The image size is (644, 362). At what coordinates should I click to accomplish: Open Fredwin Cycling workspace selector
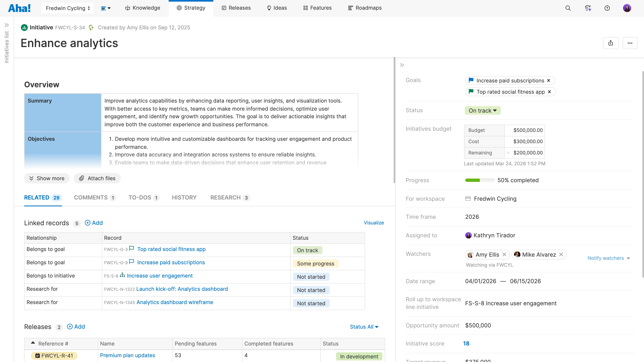pos(67,8)
